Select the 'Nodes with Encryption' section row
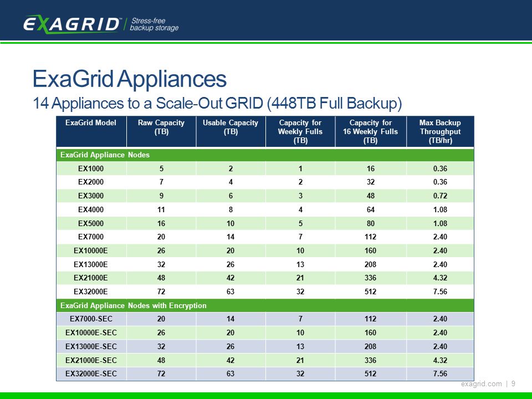The height and width of the screenshot is (399, 532). pos(265,305)
